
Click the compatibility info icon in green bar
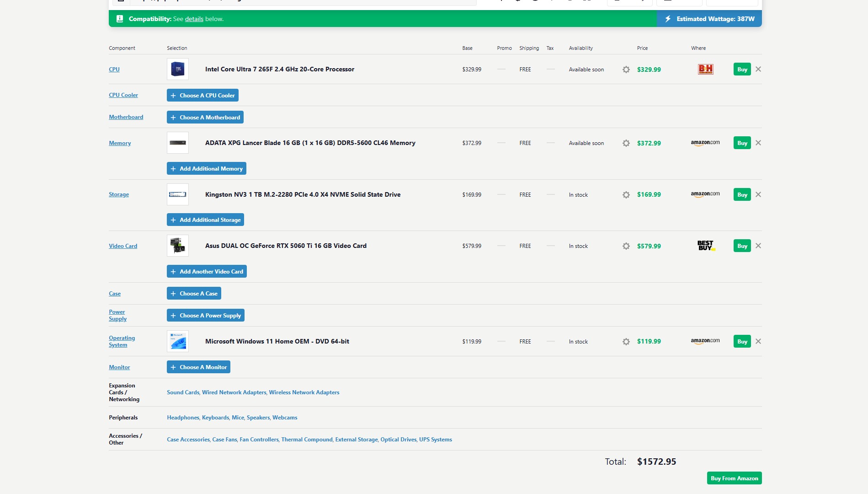[120, 19]
